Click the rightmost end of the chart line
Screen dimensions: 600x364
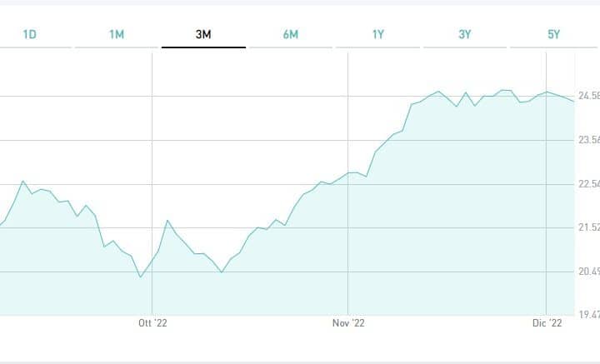[574, 101]
